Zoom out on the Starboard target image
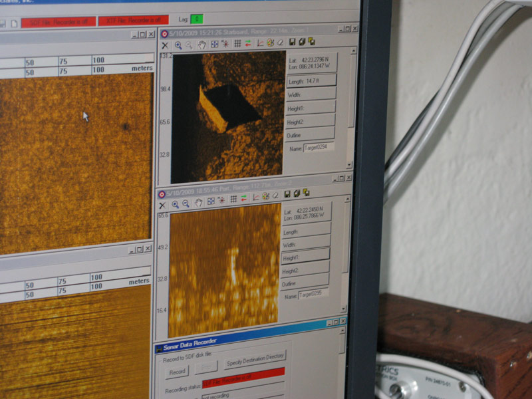532x399 pixels. pos(190,45)
